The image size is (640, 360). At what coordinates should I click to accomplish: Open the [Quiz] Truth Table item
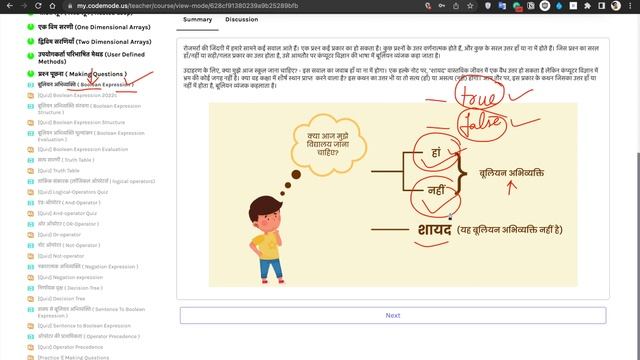coord(59,171)
